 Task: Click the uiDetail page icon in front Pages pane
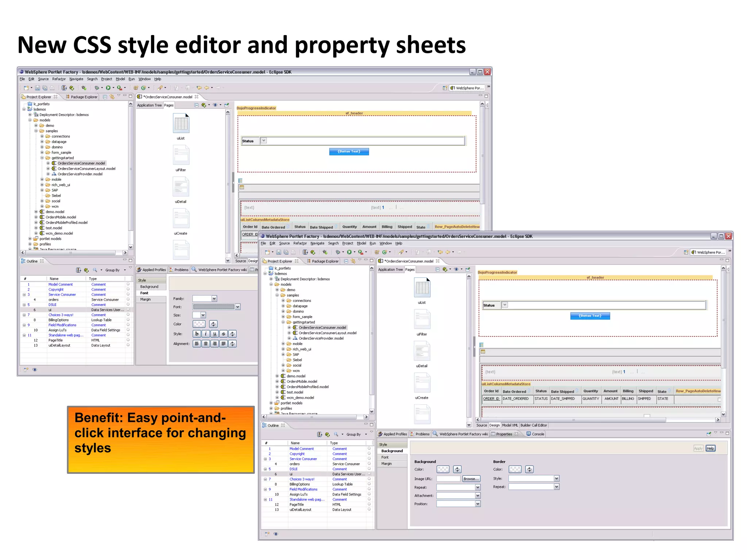(x=422, y=351)
